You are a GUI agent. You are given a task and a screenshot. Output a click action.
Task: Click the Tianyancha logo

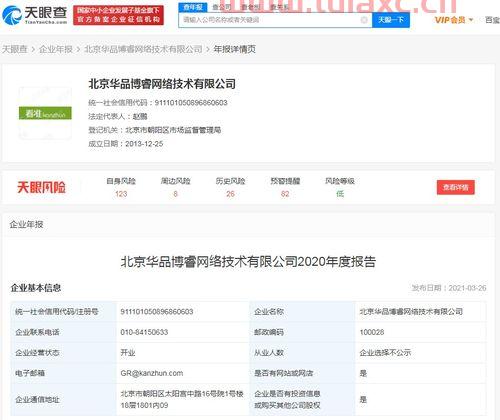coord(35,15)
